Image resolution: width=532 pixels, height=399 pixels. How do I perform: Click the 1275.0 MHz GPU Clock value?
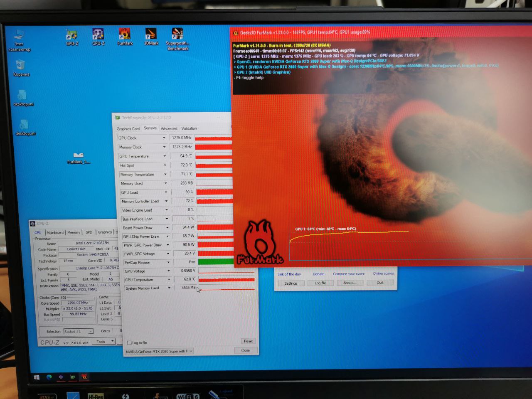pos(181,138)
